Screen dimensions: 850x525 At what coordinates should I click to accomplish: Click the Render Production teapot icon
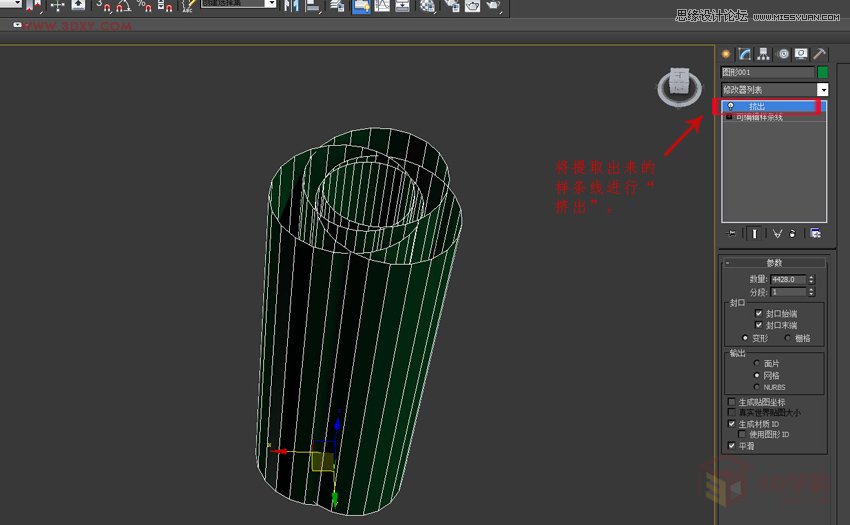click(x=493, y=5)
